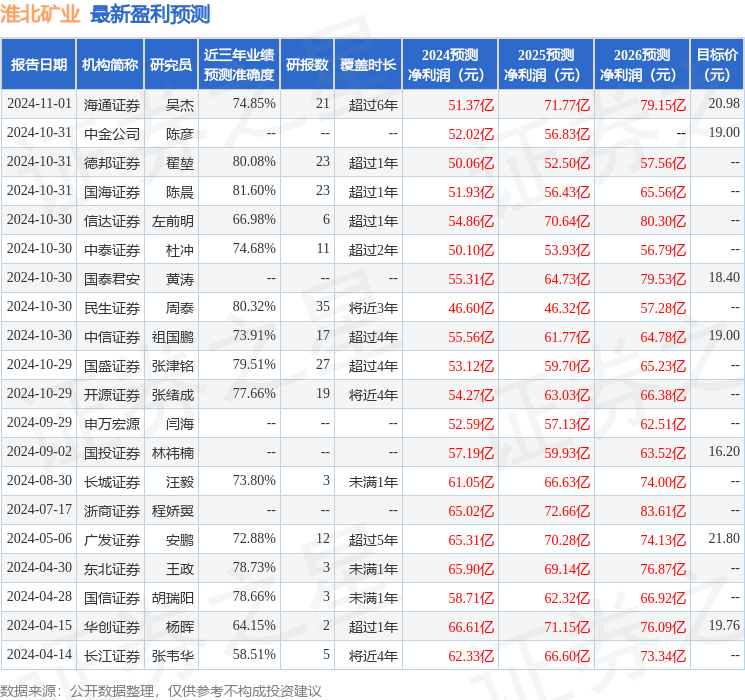The height and width of the screenshot is (700, 745).
Task: Click the 近三年业绩预测准确度 column header
Action: point(238,64)
